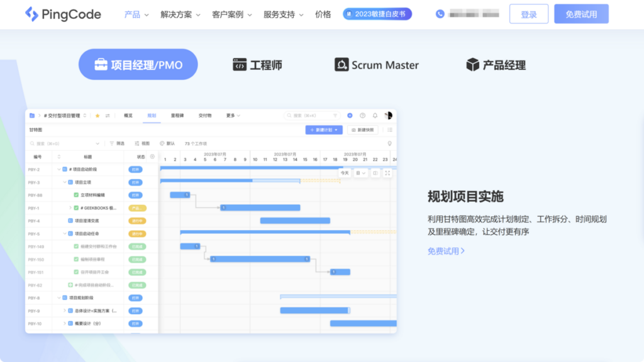Click the 今天 button on the Gantt chart
Screen dimensions: 644x362
(345, 173)
